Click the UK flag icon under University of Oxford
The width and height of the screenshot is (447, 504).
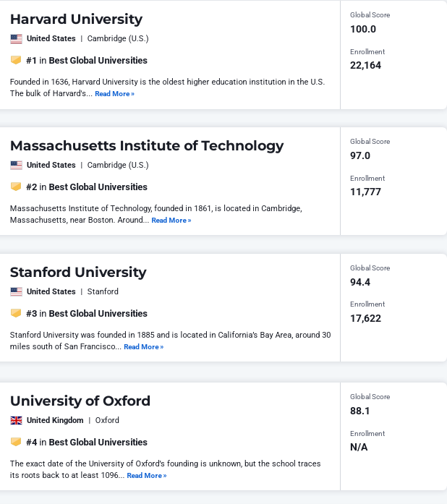tap(16, 420)
